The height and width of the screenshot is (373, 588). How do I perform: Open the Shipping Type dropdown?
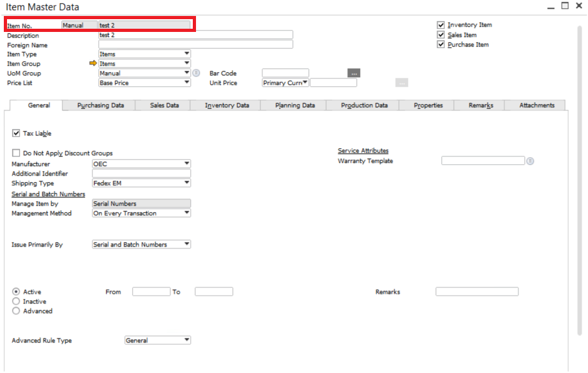[x=186, y=182]
